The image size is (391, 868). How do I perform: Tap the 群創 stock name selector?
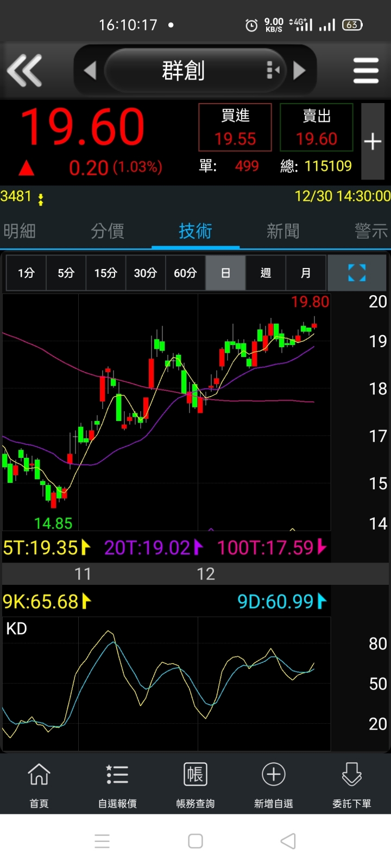194,71
